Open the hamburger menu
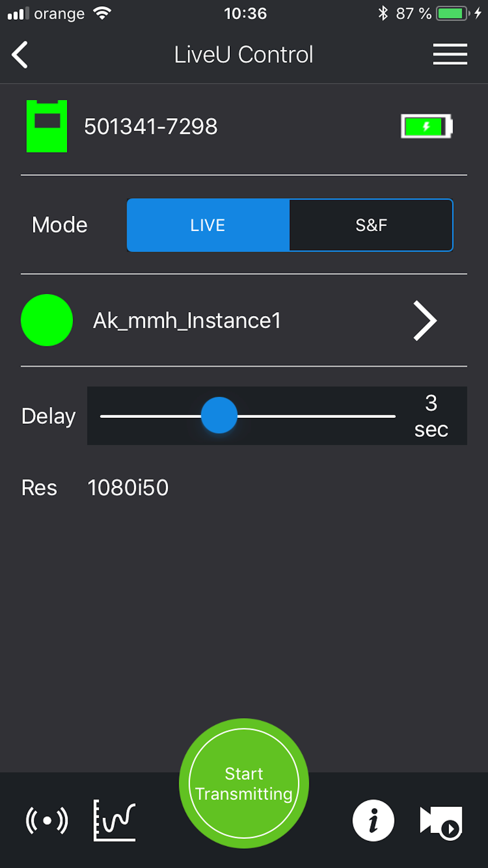This screenshot has width=488, height=868. (450, 54)
